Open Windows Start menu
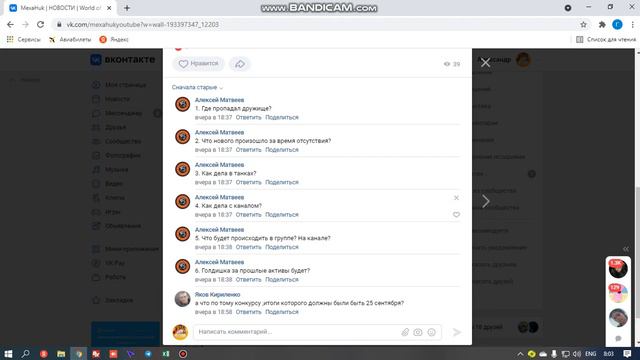The image size is (640, 360). click(8, 354)
